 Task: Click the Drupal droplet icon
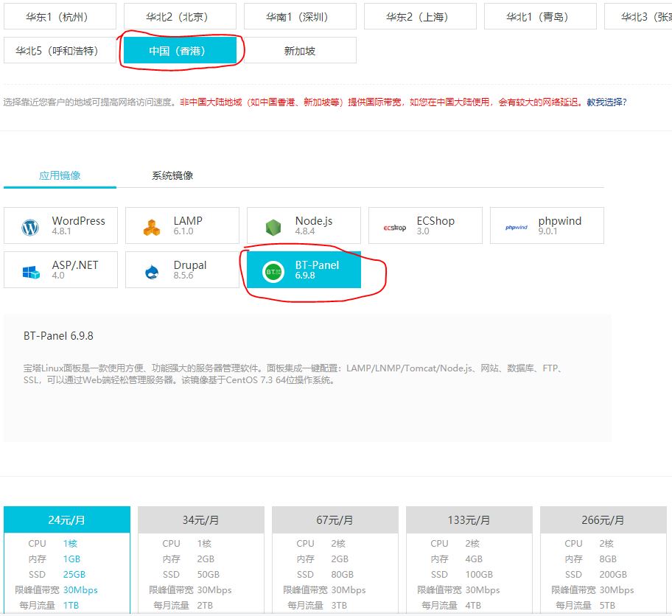152,272
